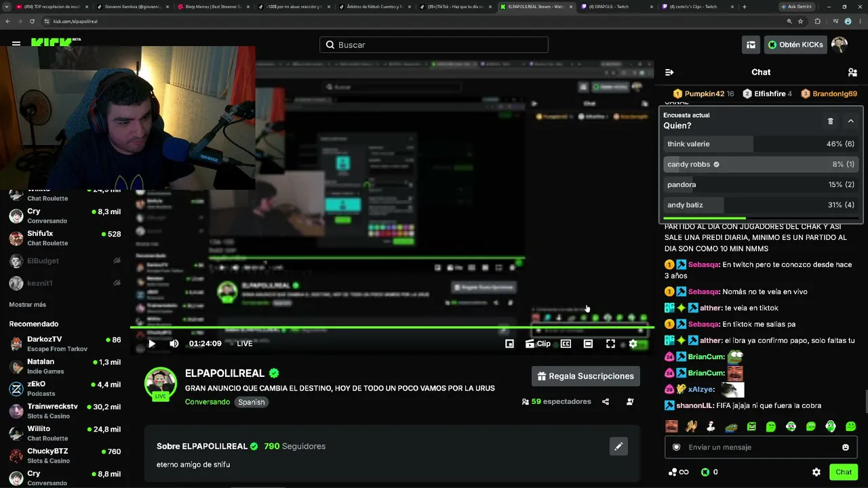Insert the white goose emote
868x488 pixels.
point(711,426)
